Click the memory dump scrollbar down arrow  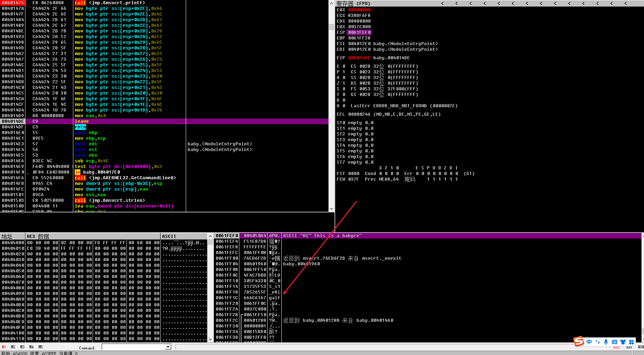point(210,339)
